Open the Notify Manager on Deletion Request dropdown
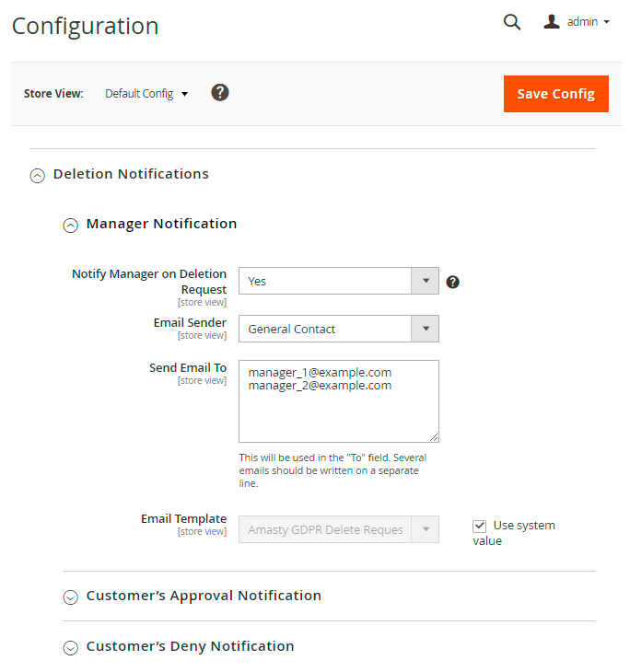 [x=338, y=281]
